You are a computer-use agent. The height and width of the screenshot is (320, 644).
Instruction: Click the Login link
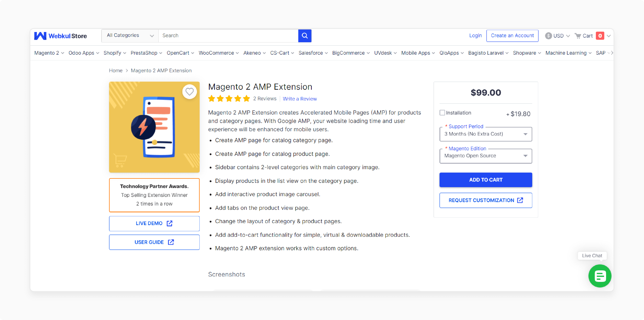click(x=475, y=36)
